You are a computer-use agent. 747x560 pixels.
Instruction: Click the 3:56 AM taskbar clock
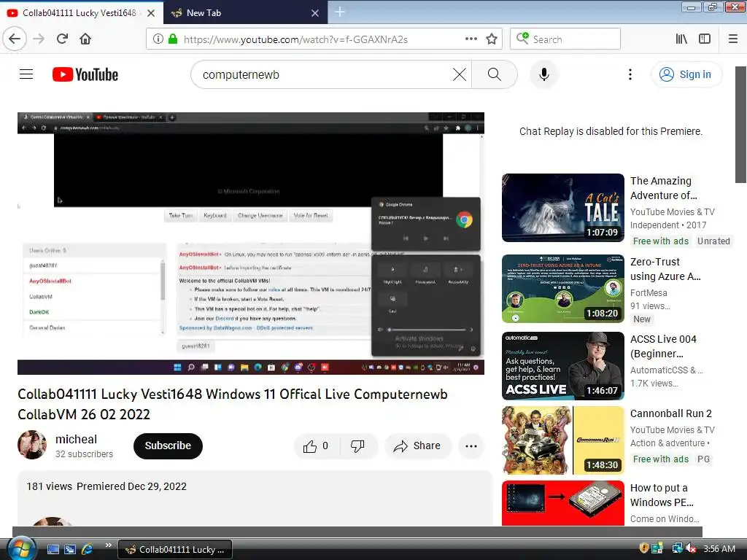click(719, 548)
